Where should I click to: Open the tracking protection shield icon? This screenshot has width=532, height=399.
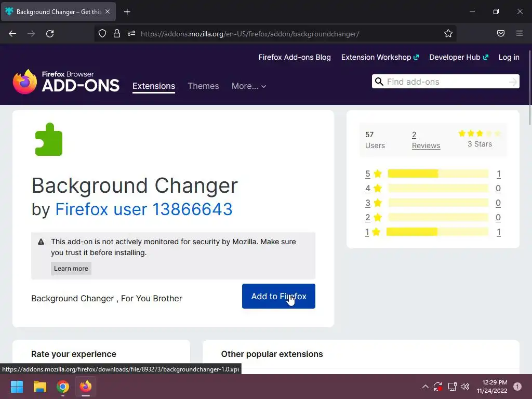(x=102, y=33)
